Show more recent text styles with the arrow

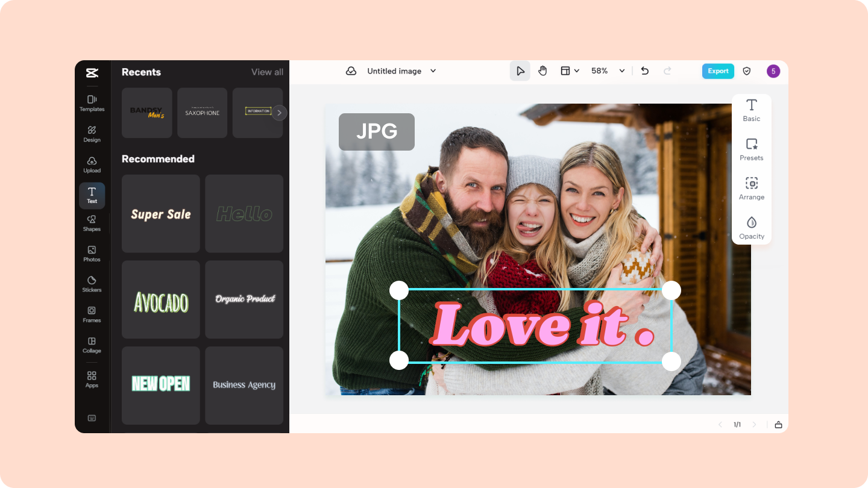279,113
